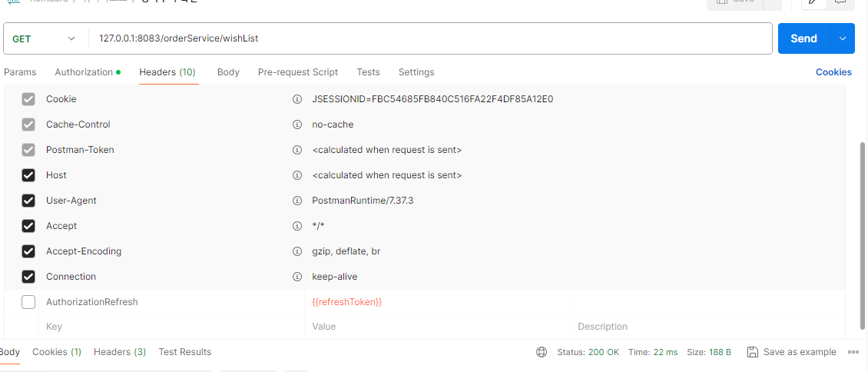
Task: Uncheck the Accept-Encoding header checkbox
Action: [x=28, y=251]
